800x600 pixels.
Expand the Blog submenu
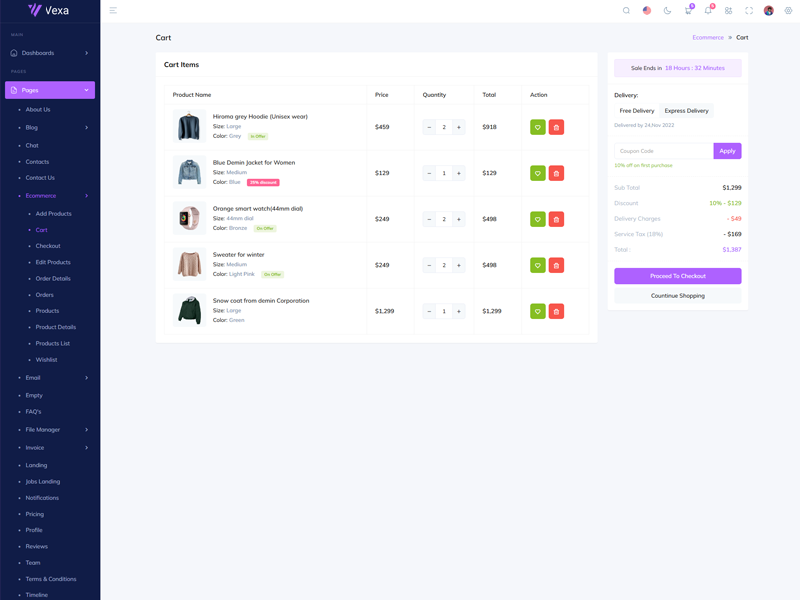[55, 127]
